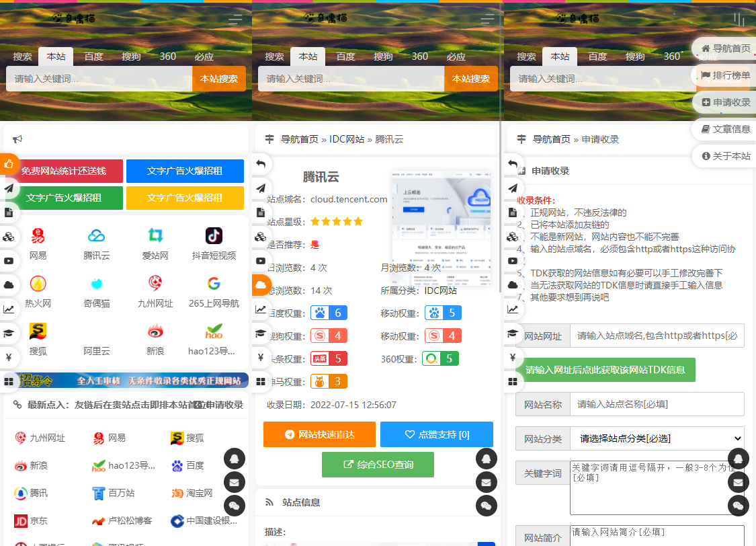Open the 卢松松博客 link

coord(122,521)
